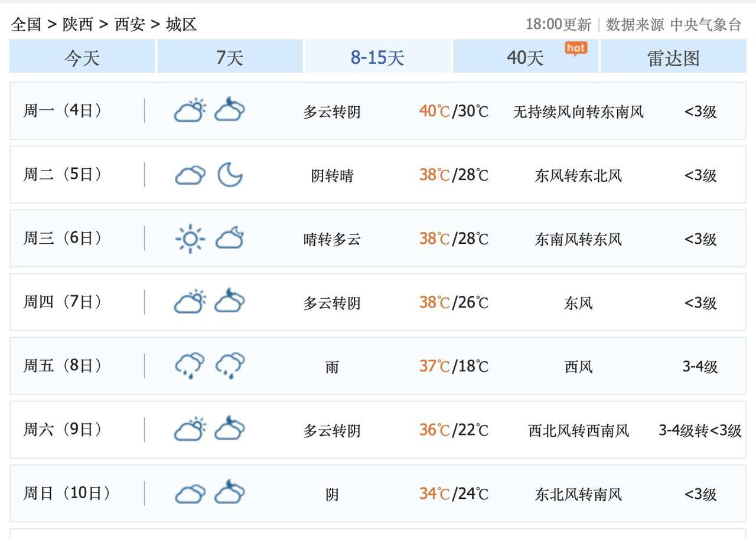Open the 雷达图 radar tab
The height and width of the screenshot is (539, 756).
pyautogui.click(x=673, y=57)
